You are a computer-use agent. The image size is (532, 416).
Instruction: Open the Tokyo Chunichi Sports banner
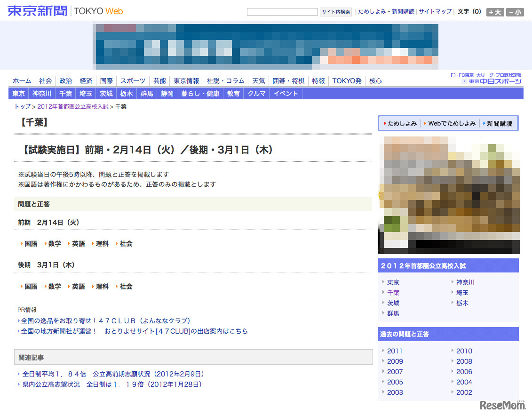pyautogui.click(x=492, y=81)
